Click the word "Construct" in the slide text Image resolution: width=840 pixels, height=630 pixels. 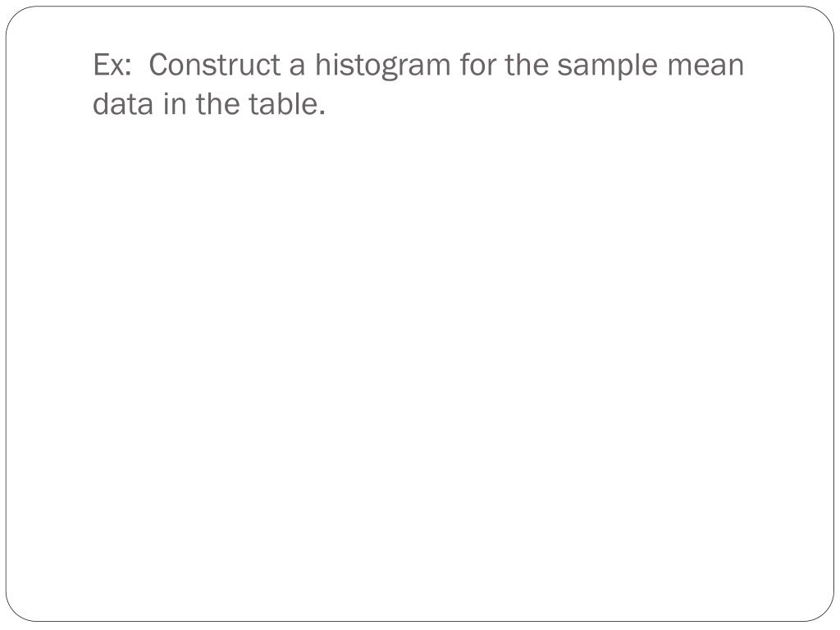[214, 65]
